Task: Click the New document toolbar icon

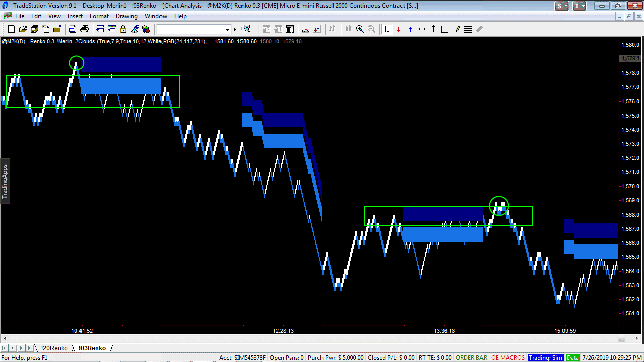Action: pos(11,29)
